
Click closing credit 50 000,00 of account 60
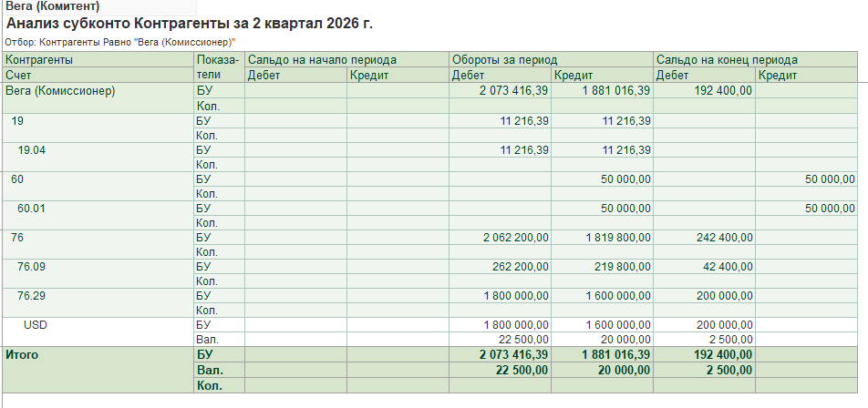click(830, 179)
